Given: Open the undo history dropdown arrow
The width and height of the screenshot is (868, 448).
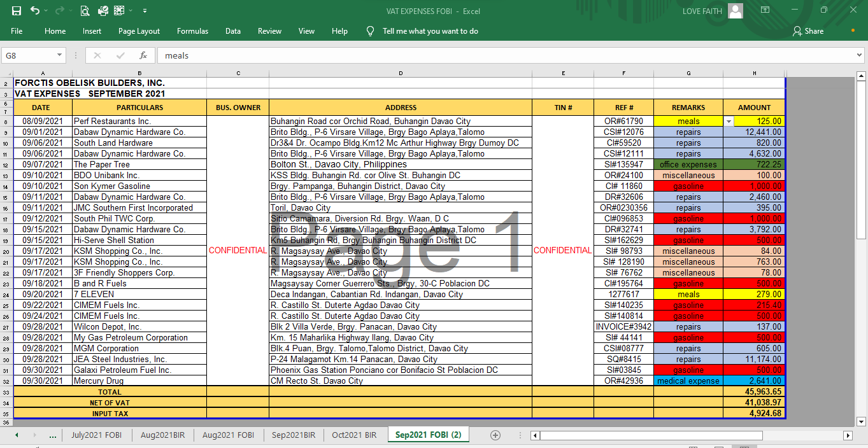Looking at the screenshot, I should tap(45, 11).
